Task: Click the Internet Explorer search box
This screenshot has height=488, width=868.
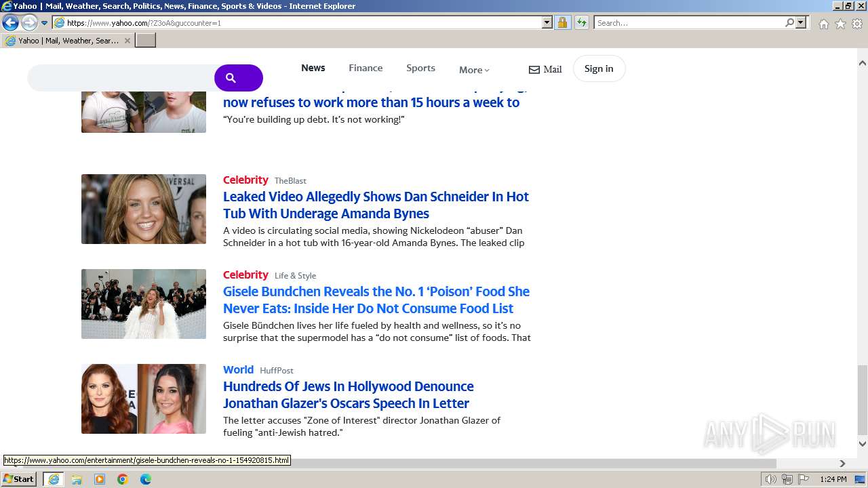Action: (x=688, y=23)
